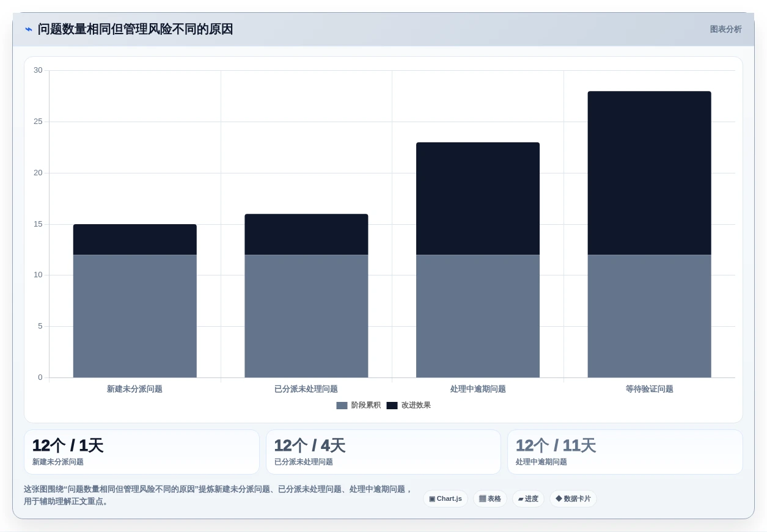Click the title 问题数量相同但管理风险不同的原因
This screenshot has width=767, height=532.
(x=135, y=29)
